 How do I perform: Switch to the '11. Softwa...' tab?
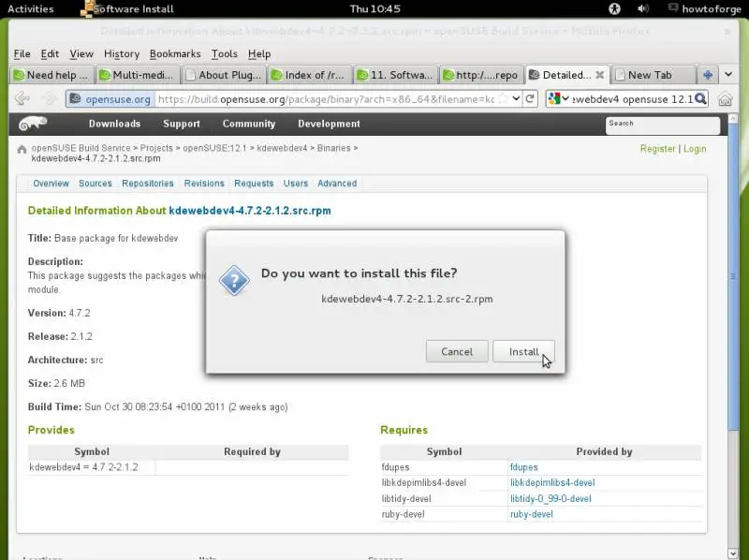click(396, 75)
